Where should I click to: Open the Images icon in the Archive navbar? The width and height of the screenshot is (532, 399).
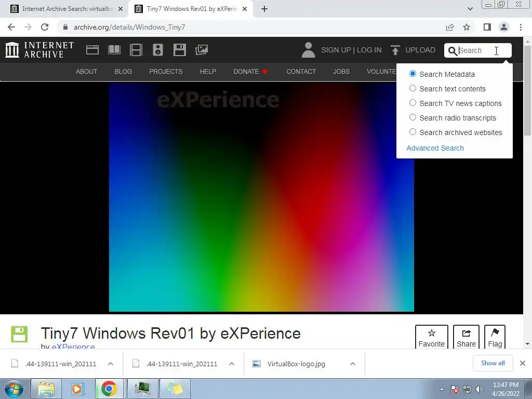202,50
